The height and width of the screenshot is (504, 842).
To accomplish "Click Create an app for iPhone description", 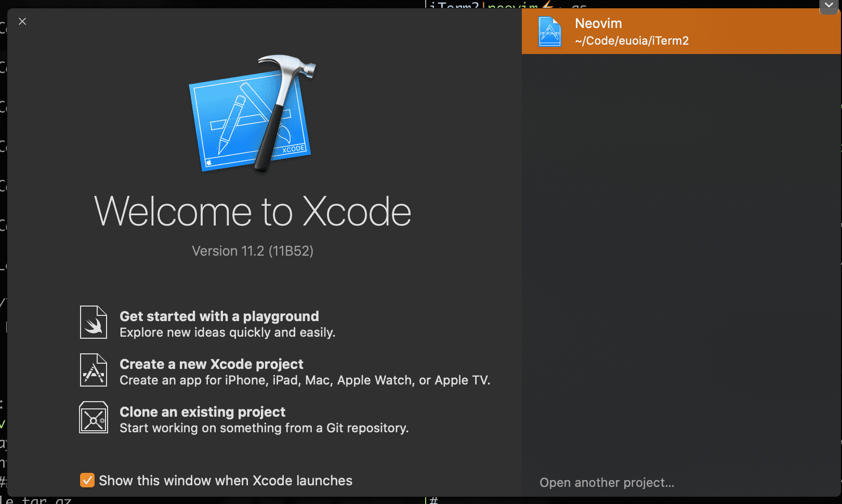I will 305,380.
